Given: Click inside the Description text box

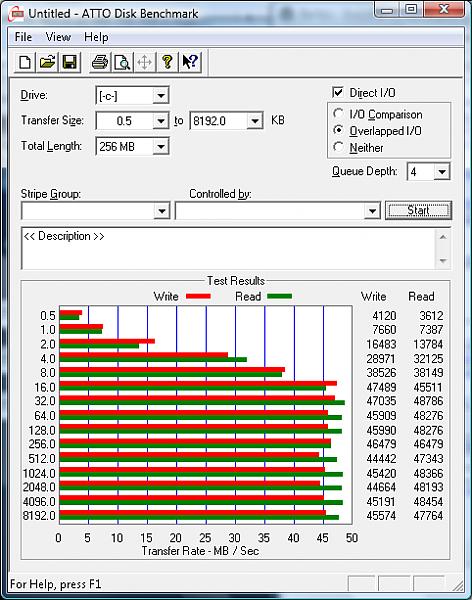Looking at the screenshot, I should [228, 248].
